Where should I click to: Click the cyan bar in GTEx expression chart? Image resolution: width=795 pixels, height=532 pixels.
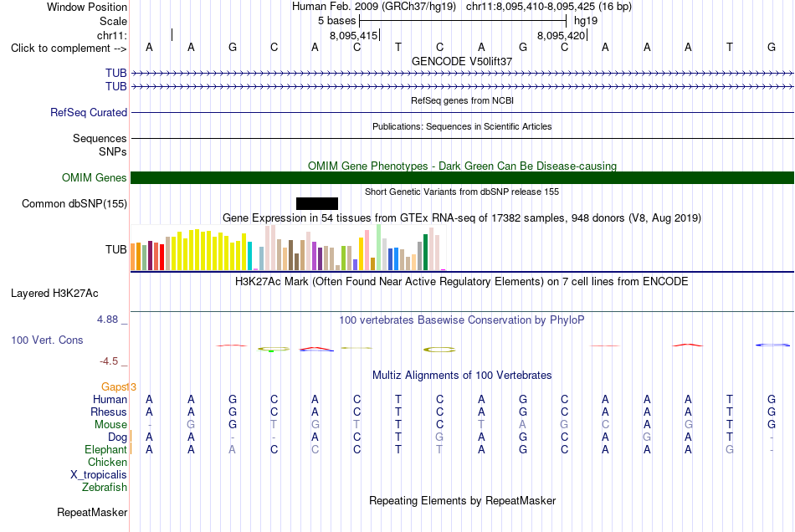tap(249, 256)
